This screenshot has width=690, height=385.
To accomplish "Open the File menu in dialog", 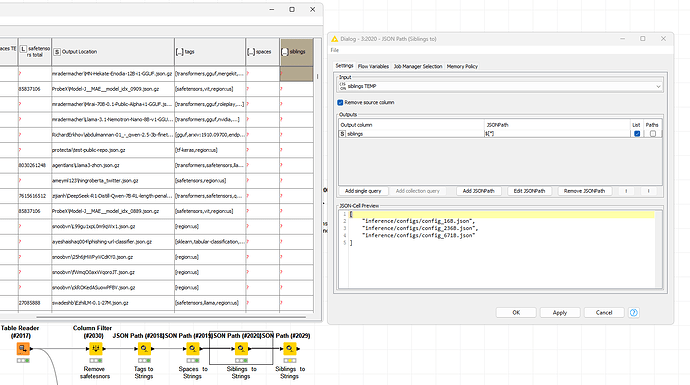I will (x=334, y=50).
